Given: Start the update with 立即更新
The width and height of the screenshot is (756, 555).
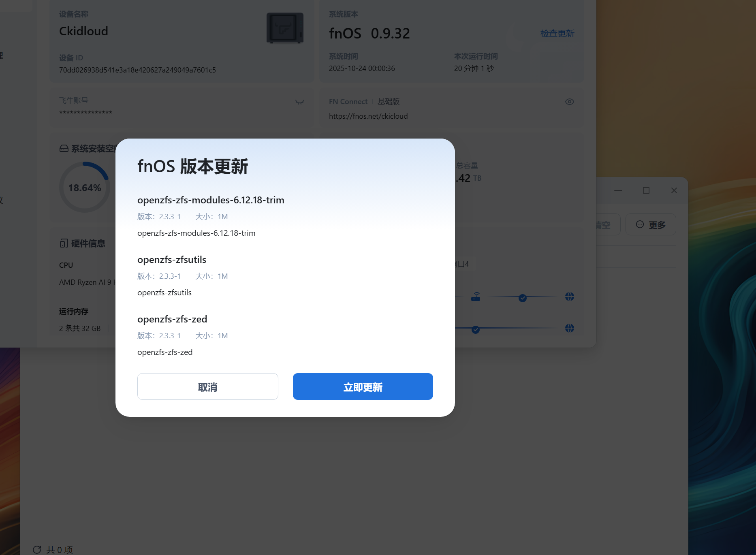Looking at the screenshot, I should 363,386.
